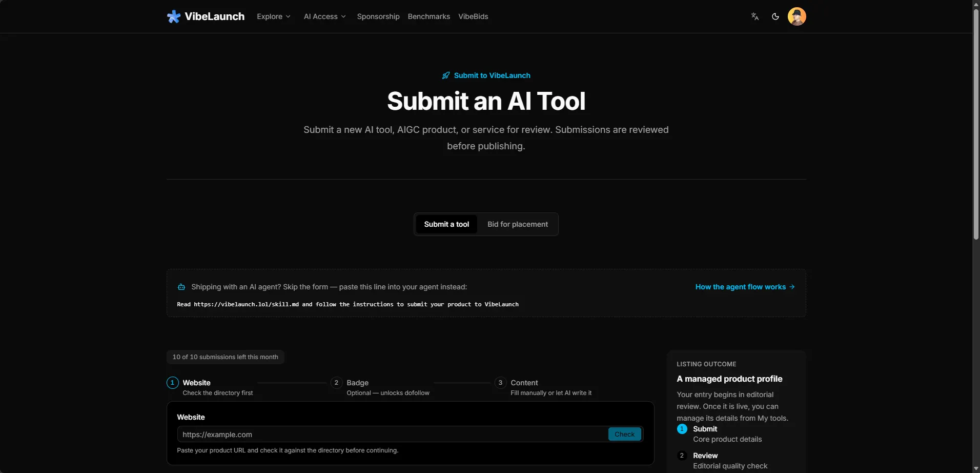Click the Submit an AI Tool heading
980x473 pixels.
[x=486, y=101]
